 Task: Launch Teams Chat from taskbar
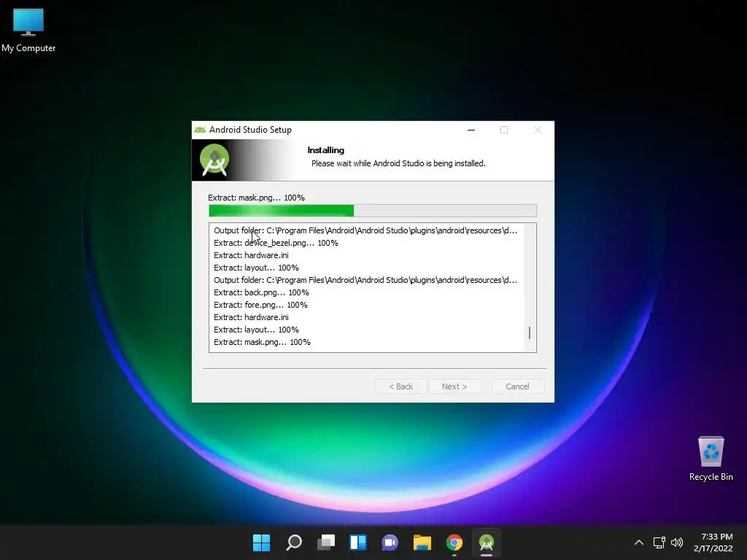tap(390, 542)
